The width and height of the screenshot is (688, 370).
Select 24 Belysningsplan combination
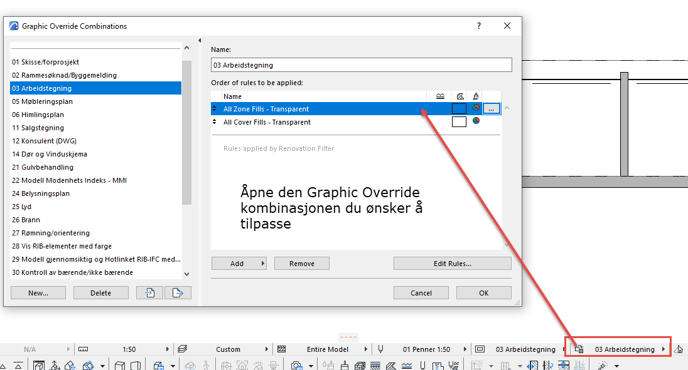(96, 194)
